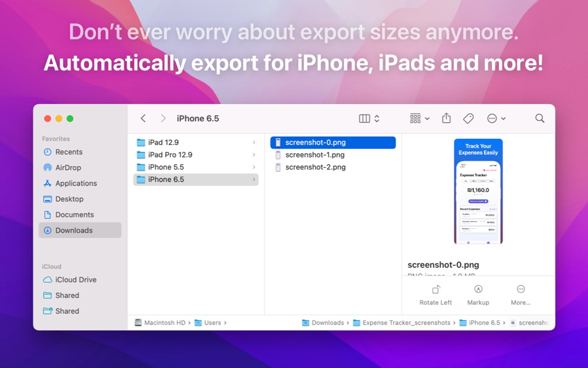Click Macintosh HD in the path bar

pyautogui.click(x=160, y=323)
